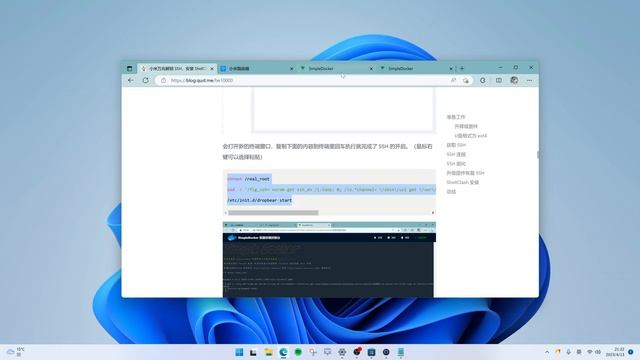640x360 pixels.
Task: Open taskbar app with red notification badge
Action: point(357,352)
